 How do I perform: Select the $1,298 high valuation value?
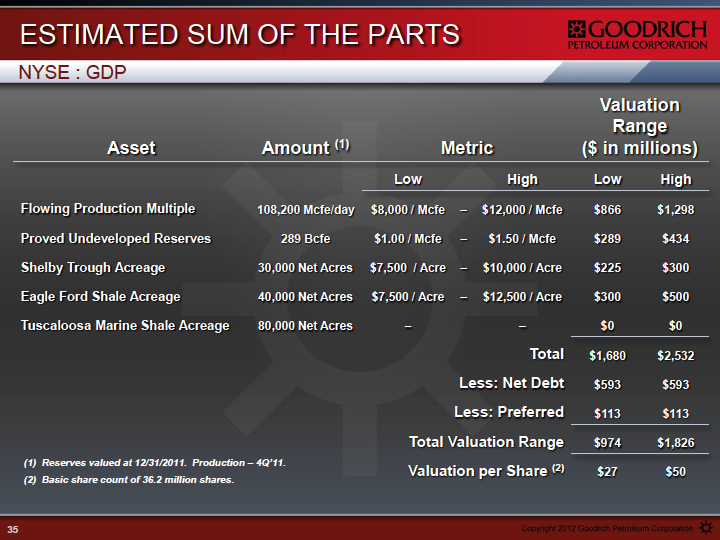(675, 210)
